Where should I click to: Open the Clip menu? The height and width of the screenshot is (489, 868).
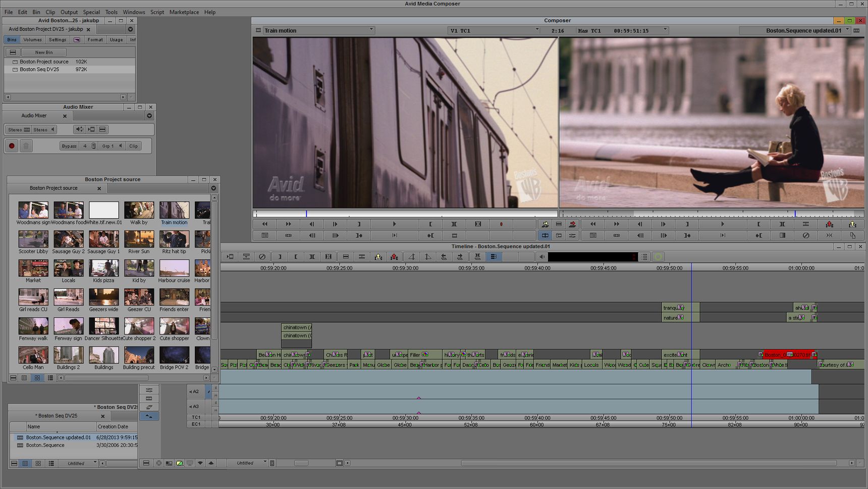click(x=50, y=12)
